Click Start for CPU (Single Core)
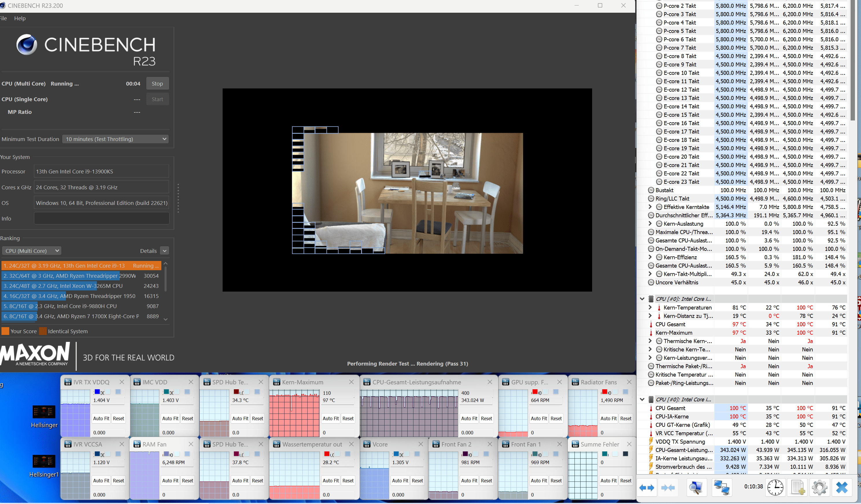The width and height of the screenshot is (861, 504). tap(158, 99)
